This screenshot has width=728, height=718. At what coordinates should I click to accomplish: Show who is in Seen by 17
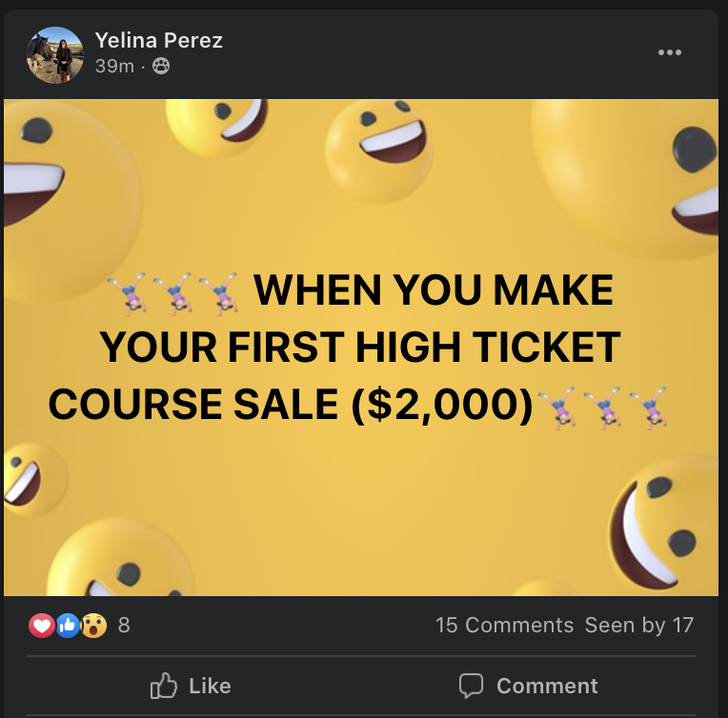[639, 626]
